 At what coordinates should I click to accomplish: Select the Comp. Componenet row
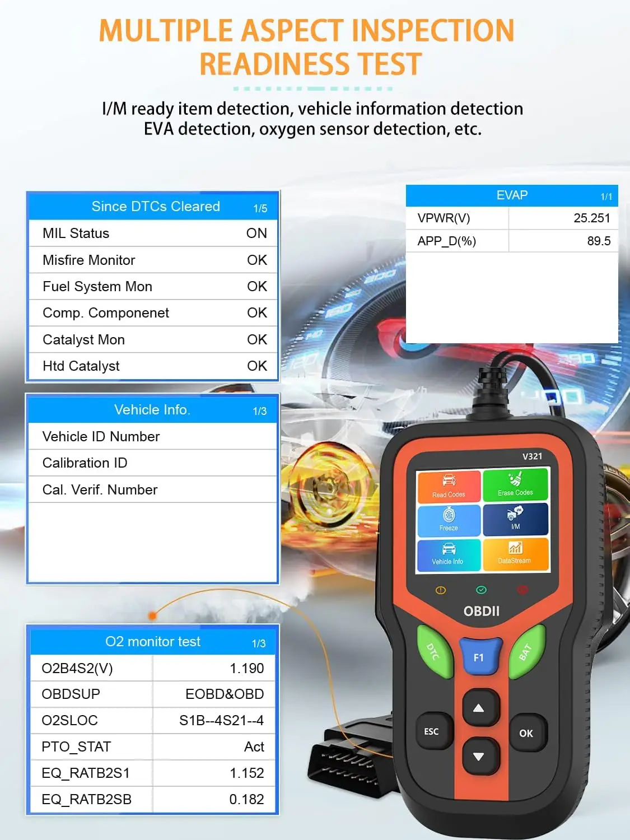pos(153,312)
